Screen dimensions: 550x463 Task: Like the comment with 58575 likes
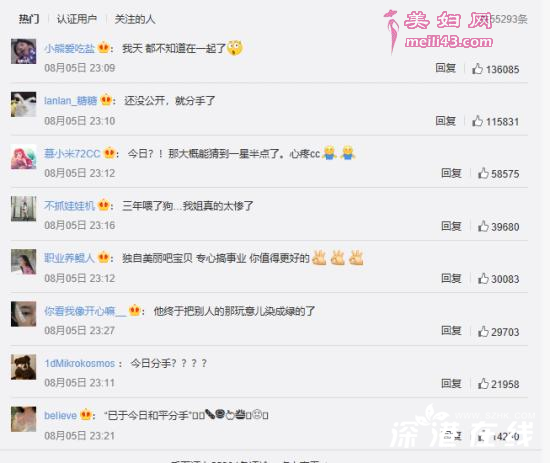[x=483, y=173]
